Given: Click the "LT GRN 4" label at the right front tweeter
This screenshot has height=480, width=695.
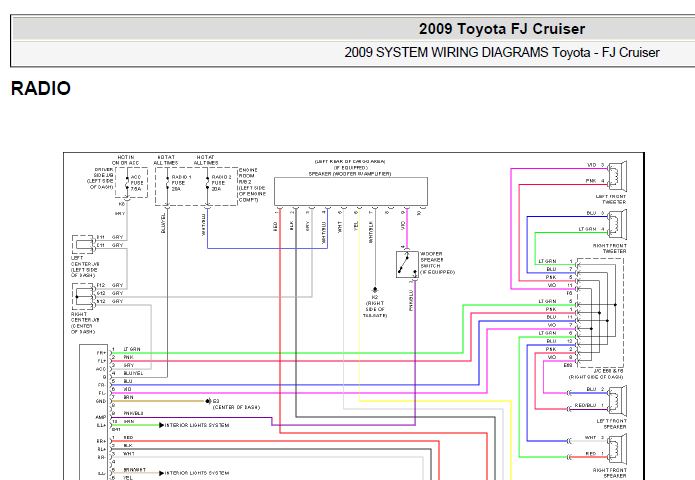Looking at the screenshot, I should [591, 229].
